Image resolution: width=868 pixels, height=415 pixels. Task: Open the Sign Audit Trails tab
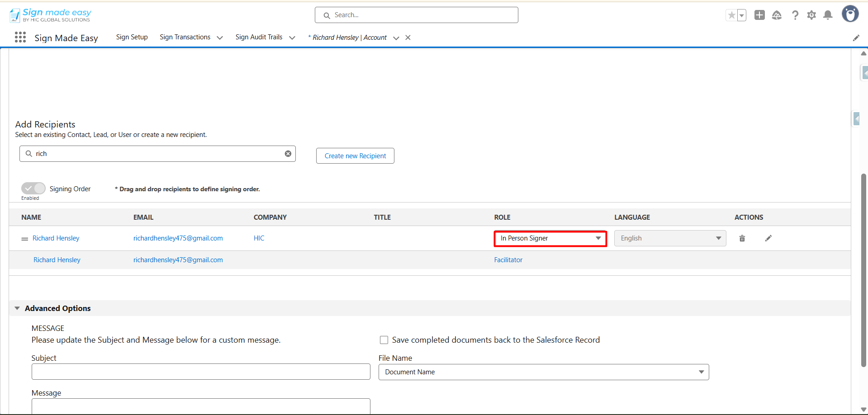click(259, 37)
